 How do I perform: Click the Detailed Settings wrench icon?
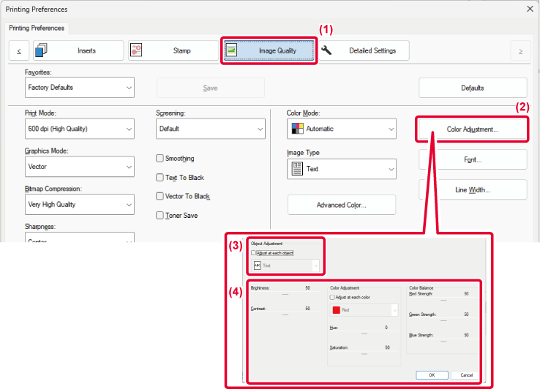tap(327, 50)
